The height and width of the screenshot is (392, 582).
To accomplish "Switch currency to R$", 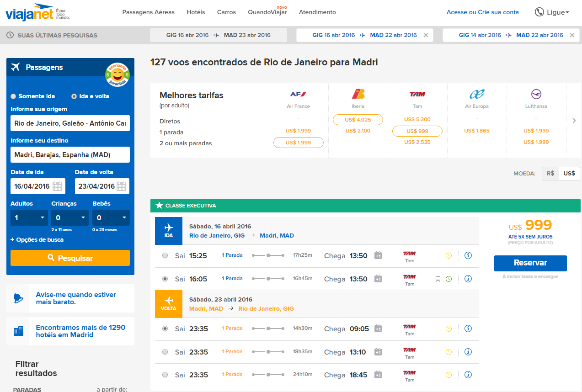I will tap(550, 174).
